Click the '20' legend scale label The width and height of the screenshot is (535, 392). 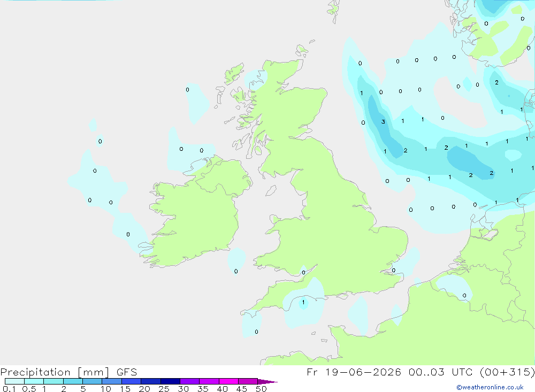coord(144,389)
